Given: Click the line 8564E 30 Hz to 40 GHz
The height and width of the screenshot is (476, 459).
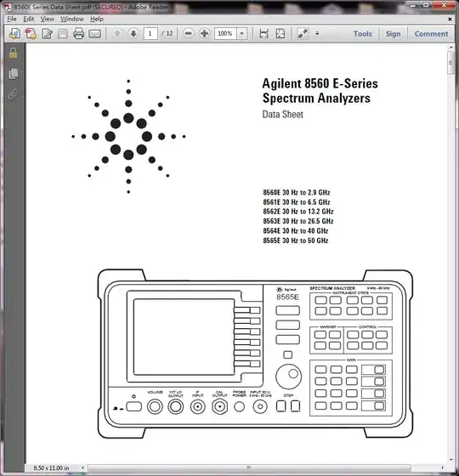Looking at the screenshot, I should tap(296, 230).
